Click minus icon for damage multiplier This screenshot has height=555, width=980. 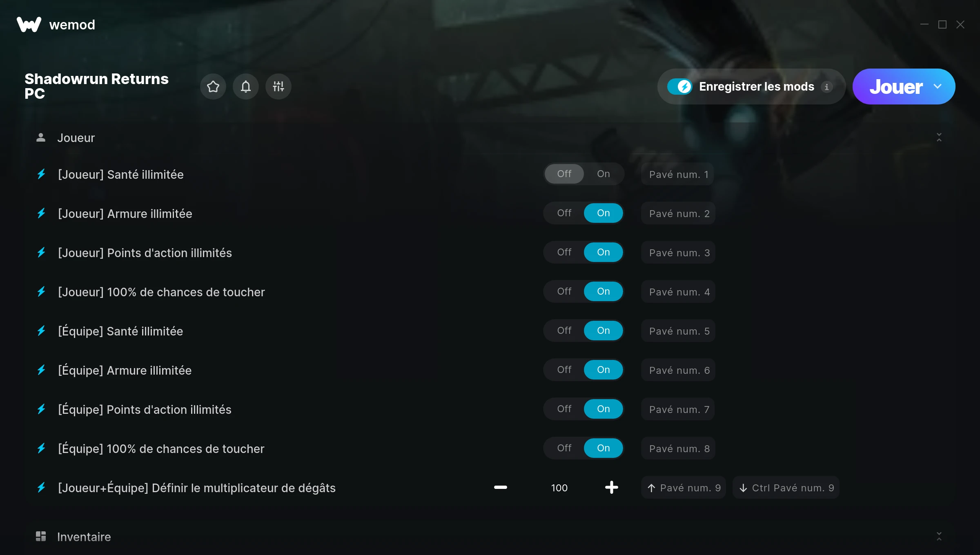[x=501, y=487]
